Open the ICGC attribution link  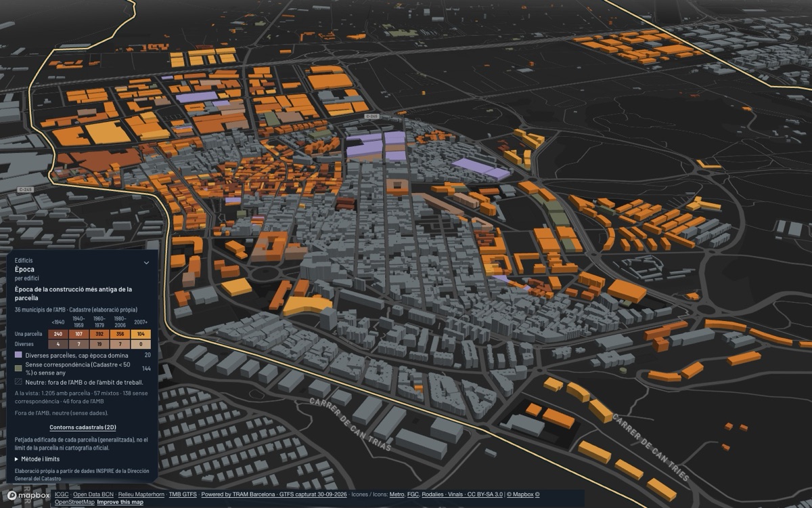[62, 494]
